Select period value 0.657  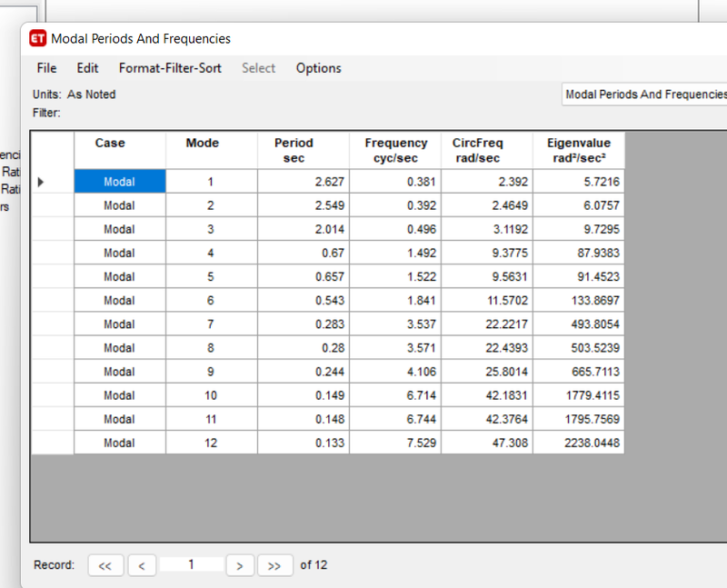coord(304,276)
